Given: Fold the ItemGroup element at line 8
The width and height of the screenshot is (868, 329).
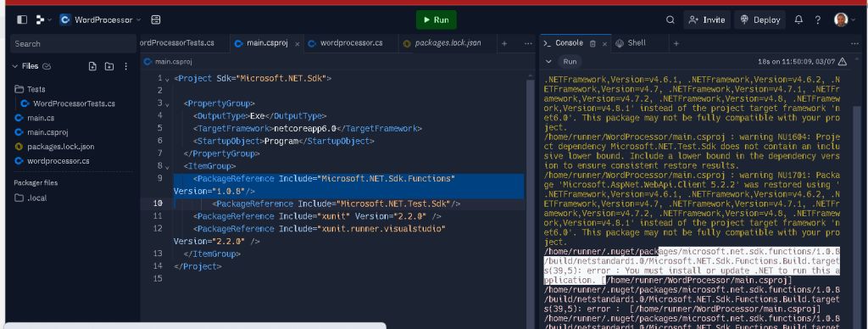Looking at the screenshot, I should click(x=167, y=166).
